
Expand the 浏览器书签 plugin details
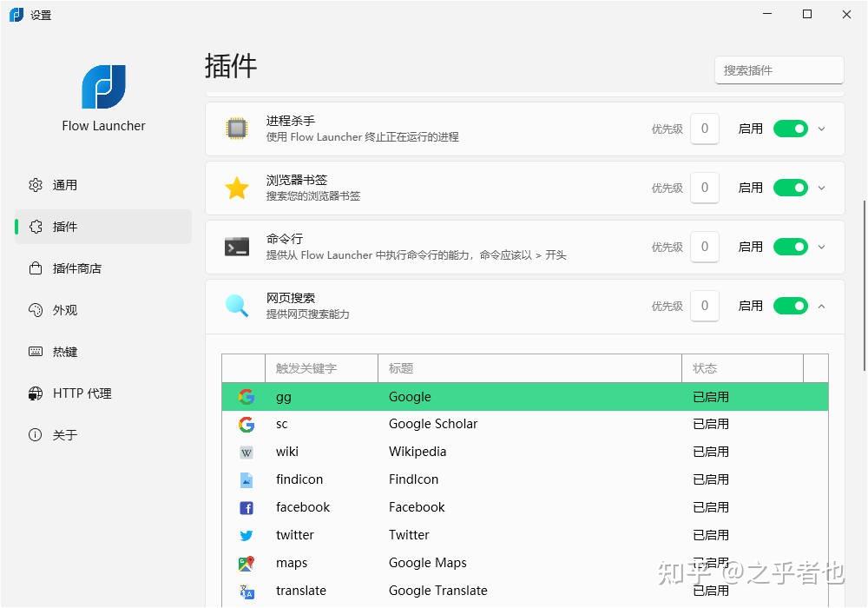[822, 188]
